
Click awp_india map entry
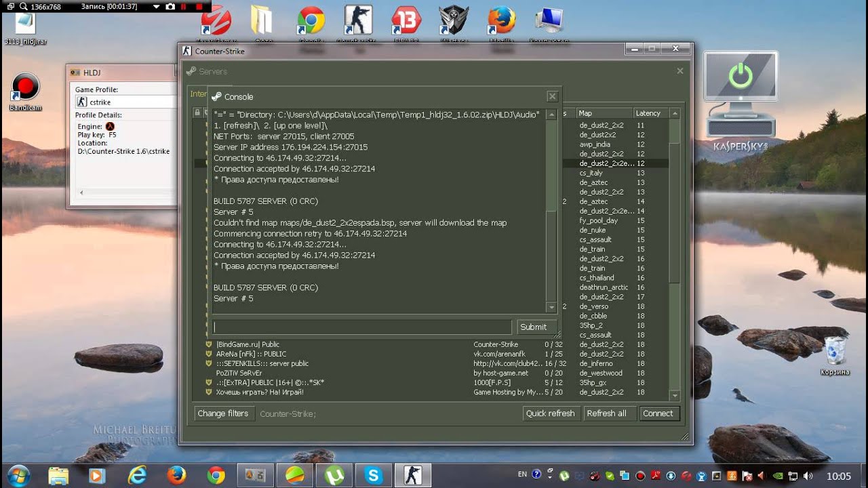pyautogui.click(x=595, y=144)
